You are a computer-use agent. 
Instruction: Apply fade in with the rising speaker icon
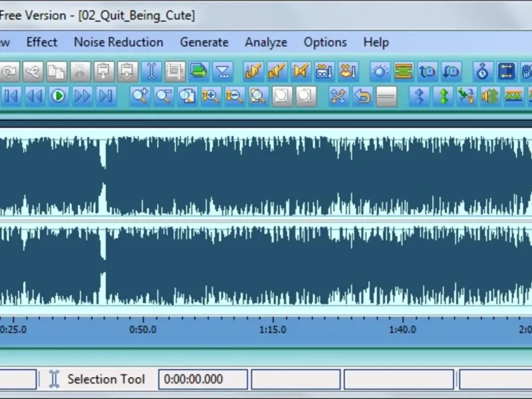point(253,72)
